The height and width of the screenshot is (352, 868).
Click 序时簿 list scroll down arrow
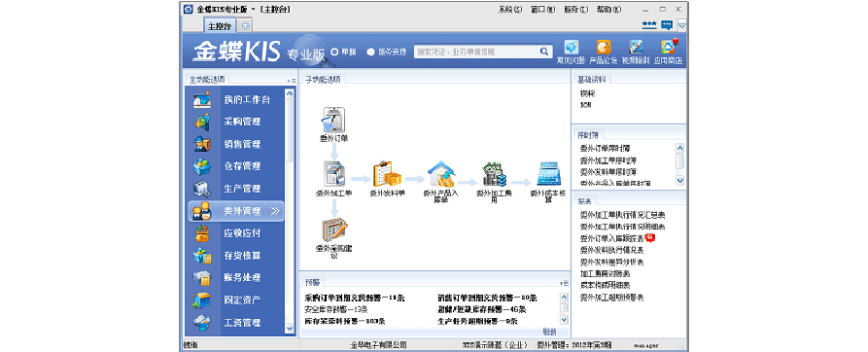click(x=680, y=181)
